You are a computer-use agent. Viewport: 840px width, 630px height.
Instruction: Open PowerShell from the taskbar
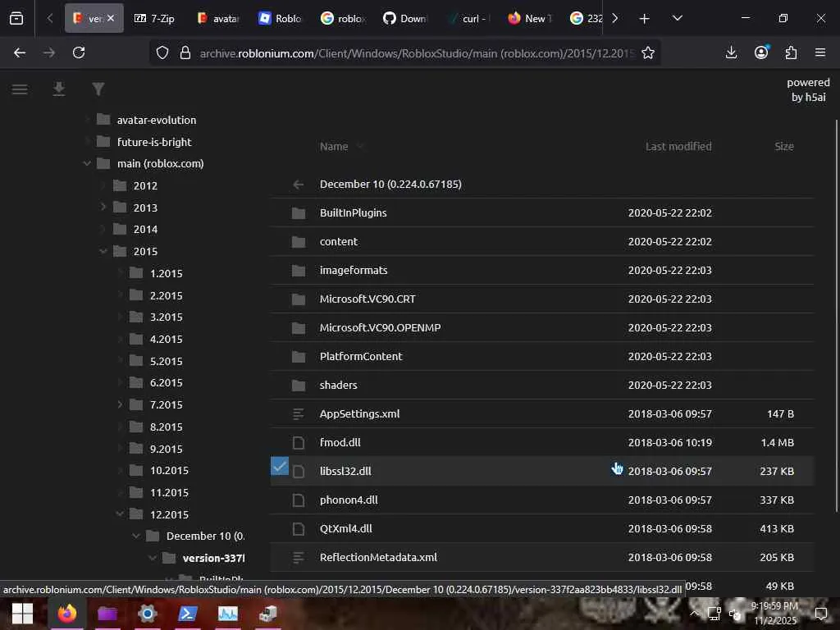[188, 613]
